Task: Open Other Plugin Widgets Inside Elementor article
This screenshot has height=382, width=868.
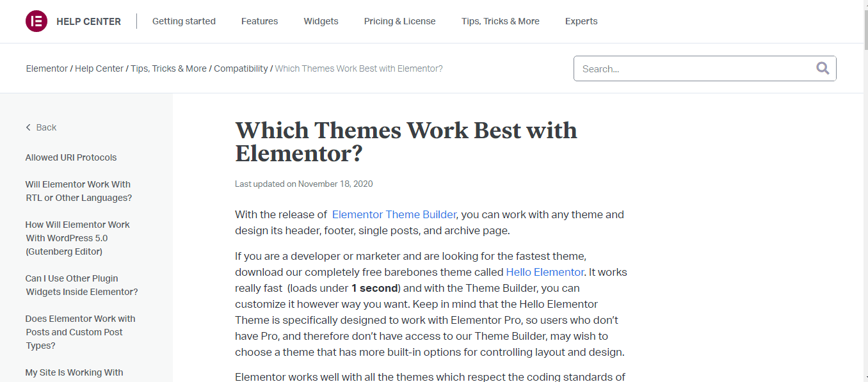Action: pos(82,285)
